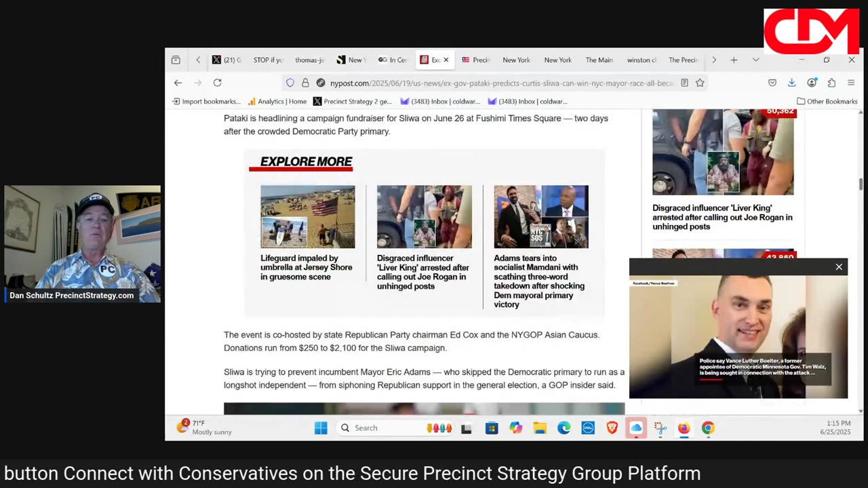Switch to the 'In Cer' tab
The image size is (868, 488).
(x=392, y=60)
